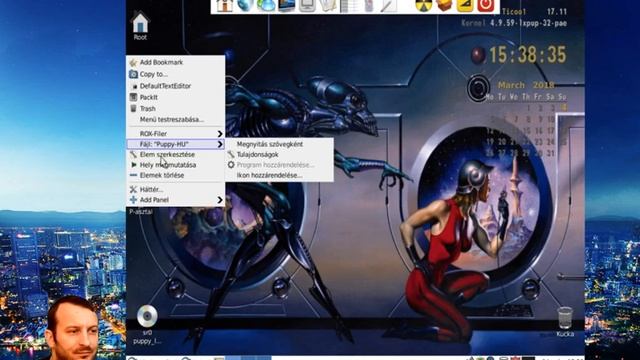Expand the Add Panel submenu arrow
Image resolution: width=640 pixels, height=360 pixels.
[220, 200]
